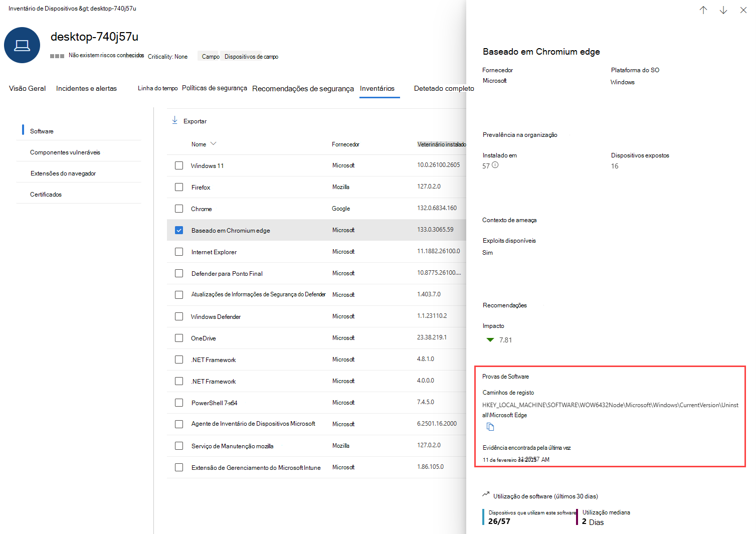Open the Visão Geral tab
This screenshot has width=756, height=534.
coord(28,88)
